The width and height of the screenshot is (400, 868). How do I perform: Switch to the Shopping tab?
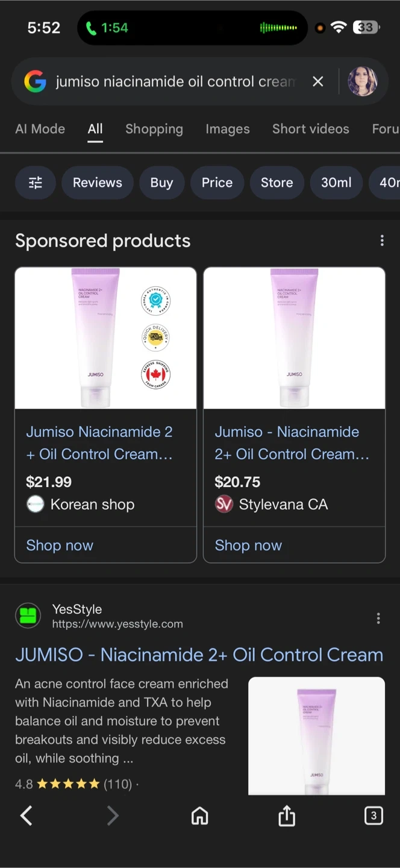tap(154, 129)
